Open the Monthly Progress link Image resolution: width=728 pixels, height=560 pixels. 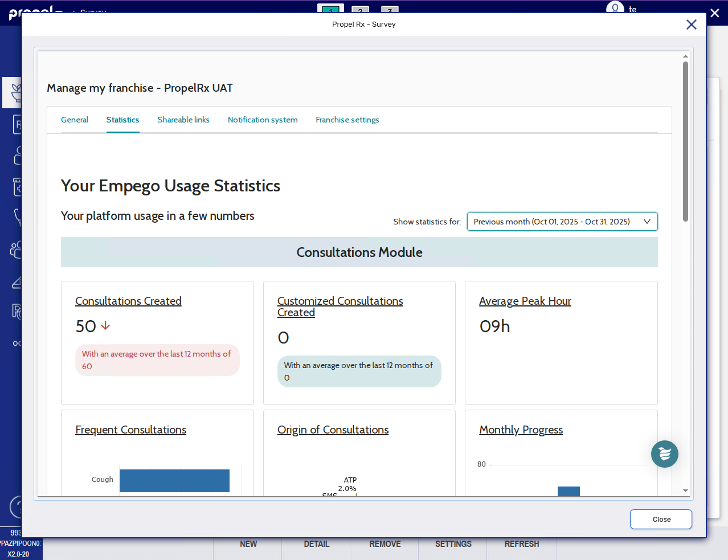pyautogui.click(x=521, y=430)
